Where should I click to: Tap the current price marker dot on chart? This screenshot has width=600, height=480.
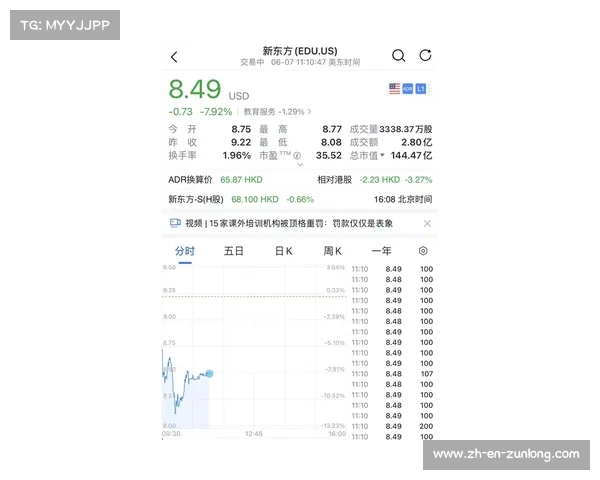pos(209,374)
